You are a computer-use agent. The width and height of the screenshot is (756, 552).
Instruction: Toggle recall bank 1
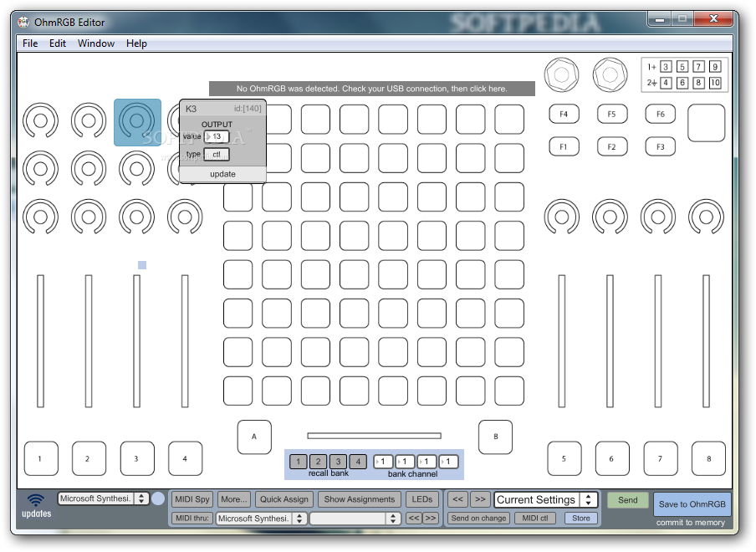coord(298,462)
